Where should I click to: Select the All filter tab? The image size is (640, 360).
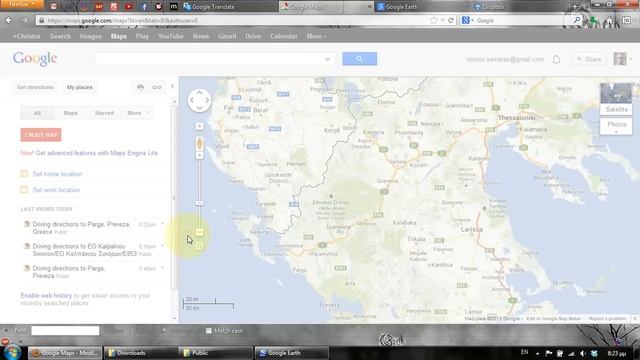38,113
